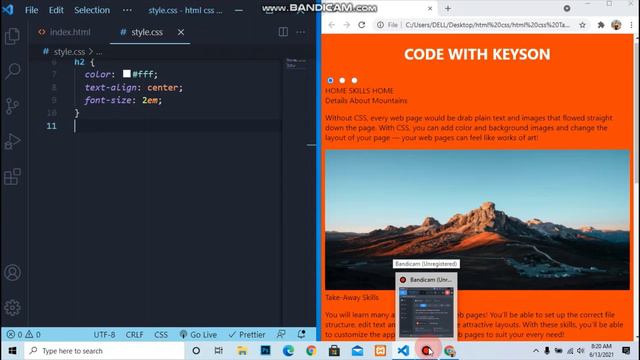This screenshot has width=640, height=360.
Task: Open the feedback icon in status bar
Action: pyautogui.click(x=281, y=334)
